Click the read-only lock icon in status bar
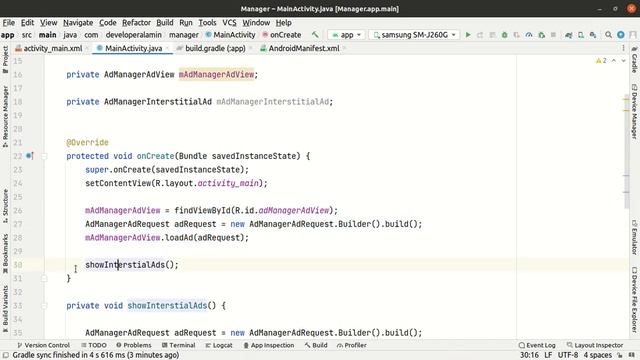The image size is (640, 360). point(620,355)
